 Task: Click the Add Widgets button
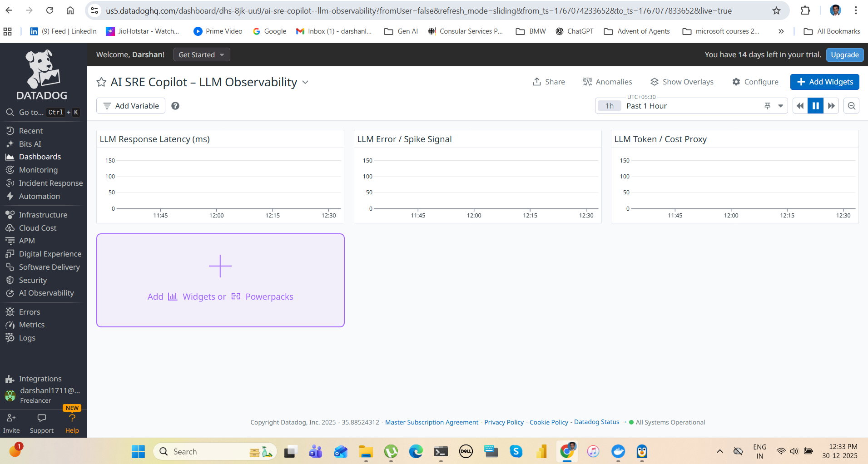pos(824,82)
